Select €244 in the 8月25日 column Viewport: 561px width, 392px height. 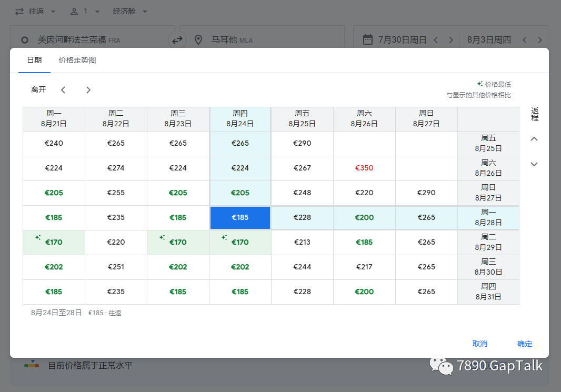click(x=302, y=267)
